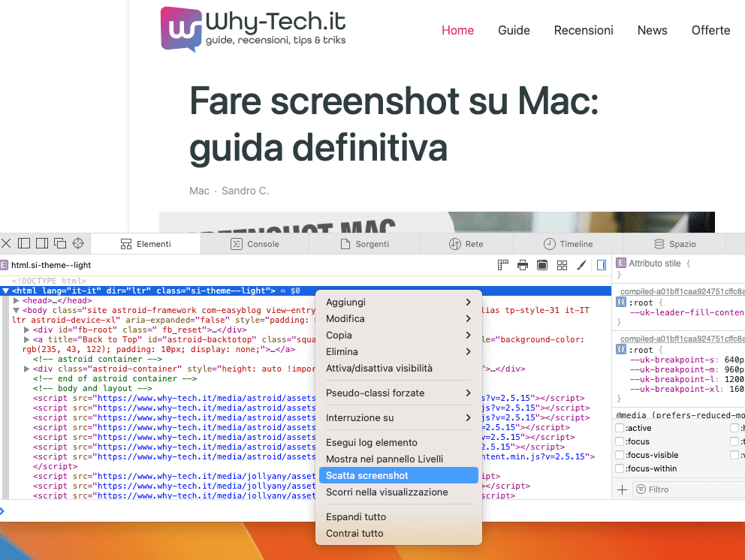Image resolution: width=745 pixels, height=560 pixels.
Task: Detach the inspector into a separate window
Action: 60,244
